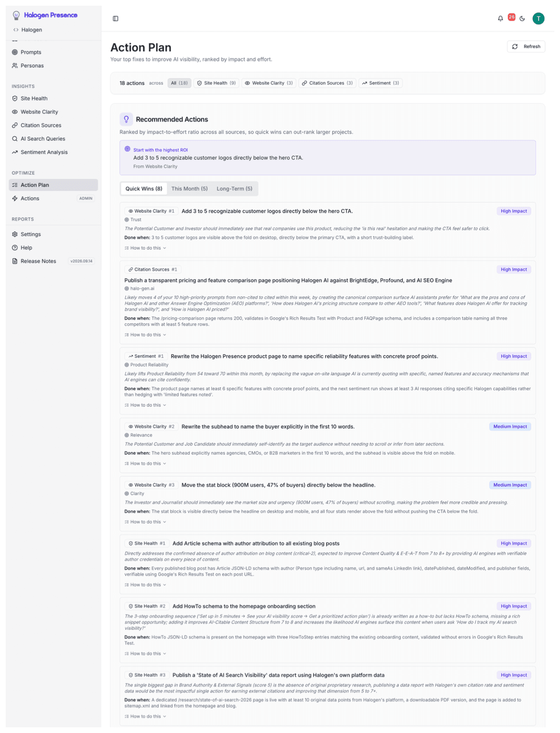560x733 pixels.
Task: Select the Quick Wins (8) tab
Action: click(144, 188)
